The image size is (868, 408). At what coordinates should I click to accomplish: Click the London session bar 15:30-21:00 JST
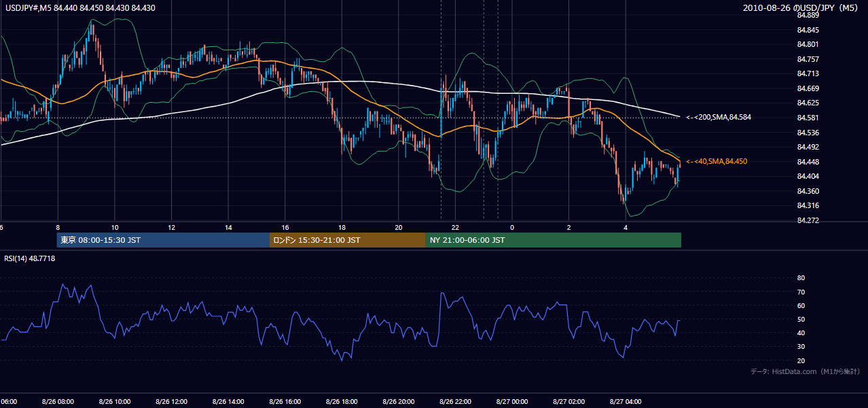(348, 240)
